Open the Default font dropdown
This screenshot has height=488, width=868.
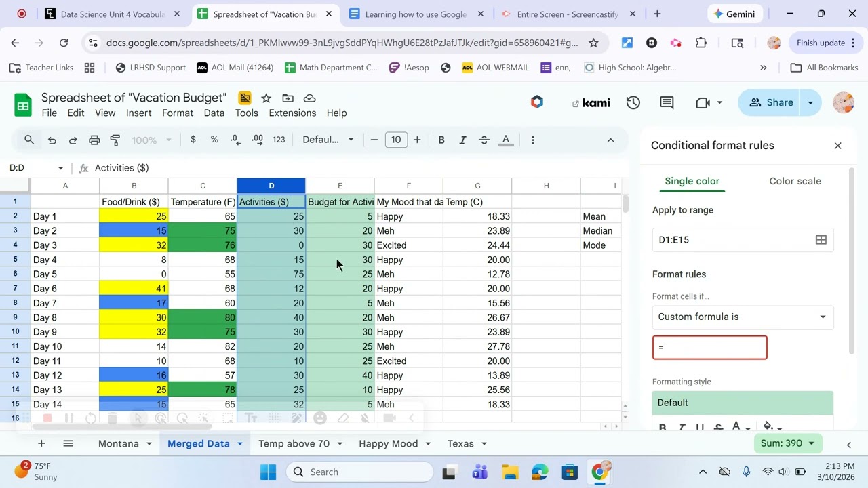328,140
